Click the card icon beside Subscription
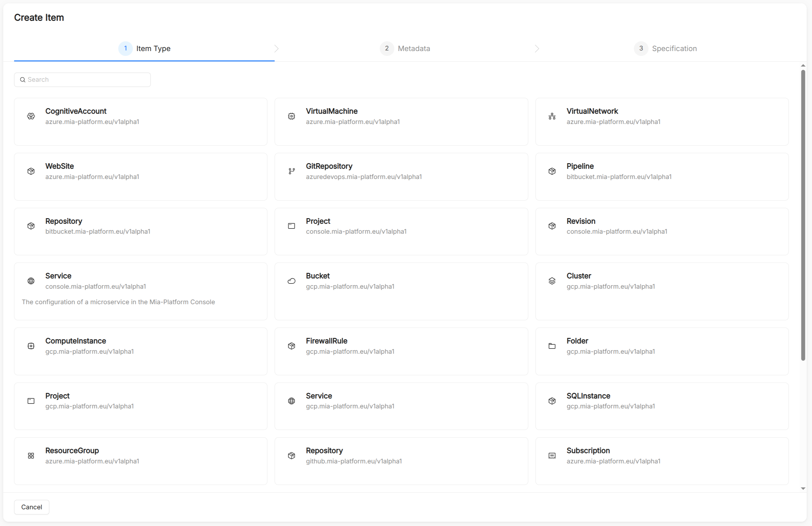The height and width of the screenshot is (526, 812). [x=552, y=456]
